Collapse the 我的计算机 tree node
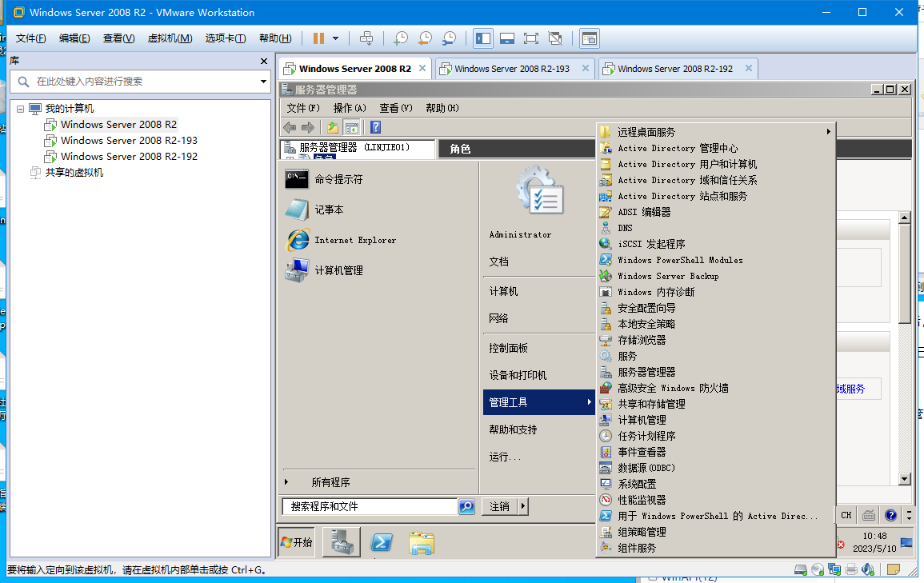The image size is (924, 583). [20, 109]
